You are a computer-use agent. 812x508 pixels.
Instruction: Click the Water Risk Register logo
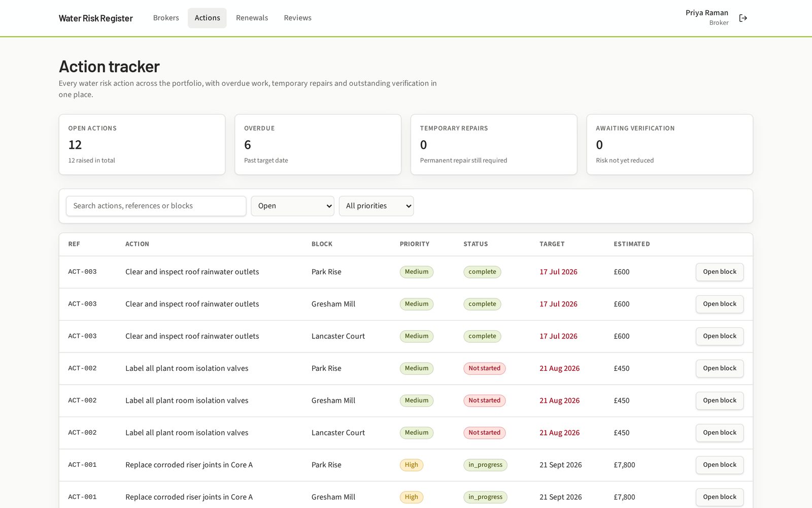(x=96, y=18)
